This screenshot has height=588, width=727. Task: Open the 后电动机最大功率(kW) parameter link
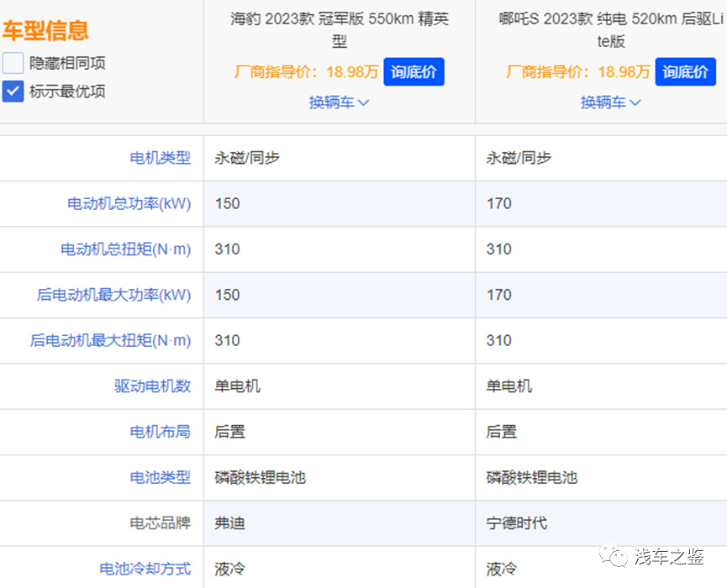pos(113,295)
